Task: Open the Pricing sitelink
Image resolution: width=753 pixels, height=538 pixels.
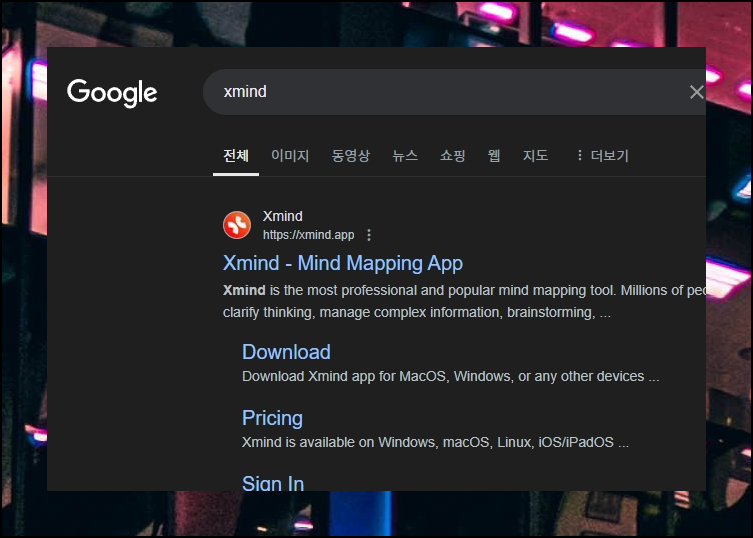Action: click(x=272, y=418)
